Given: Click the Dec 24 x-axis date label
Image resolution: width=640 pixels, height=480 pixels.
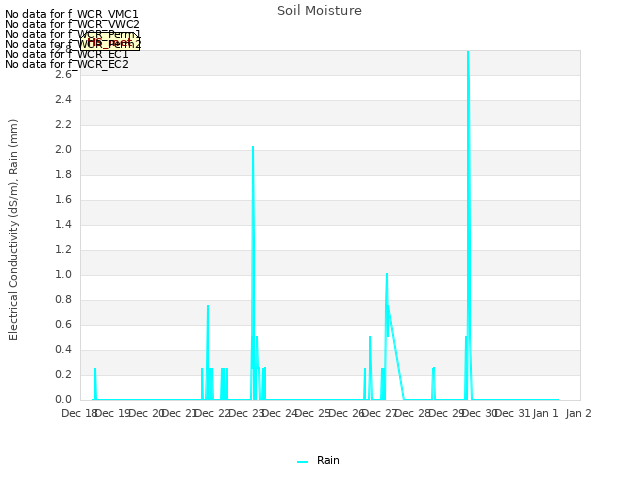Looking at the screenshot, I should [279, 414].
